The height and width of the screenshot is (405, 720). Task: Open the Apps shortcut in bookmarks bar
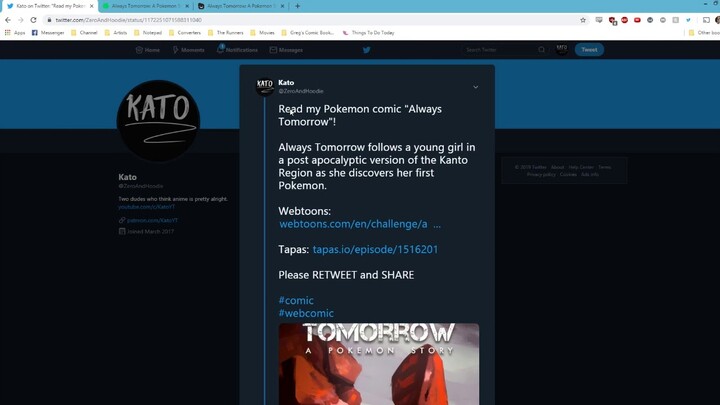coord(15,33)
